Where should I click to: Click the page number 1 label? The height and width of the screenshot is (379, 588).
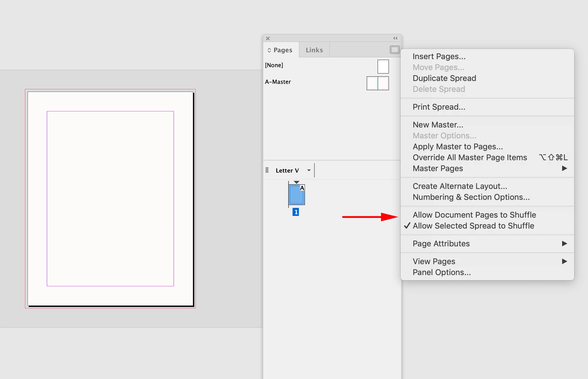pos(296,212)
